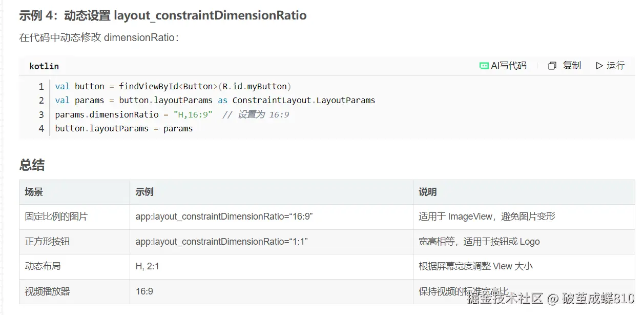
Task: Click the findViewById code line
Action: point(173,86)
